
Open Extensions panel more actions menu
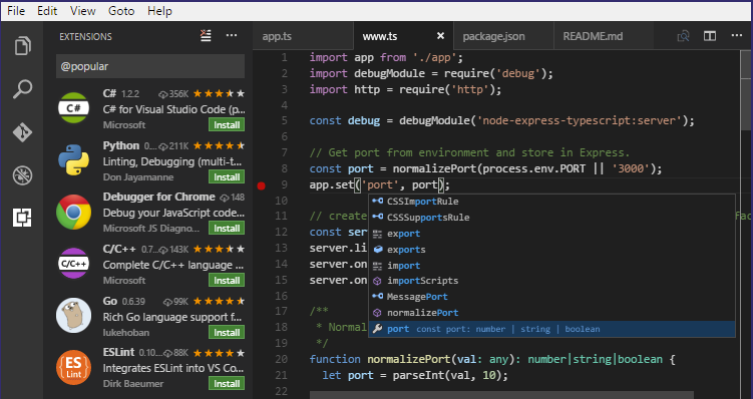(231, 36)
